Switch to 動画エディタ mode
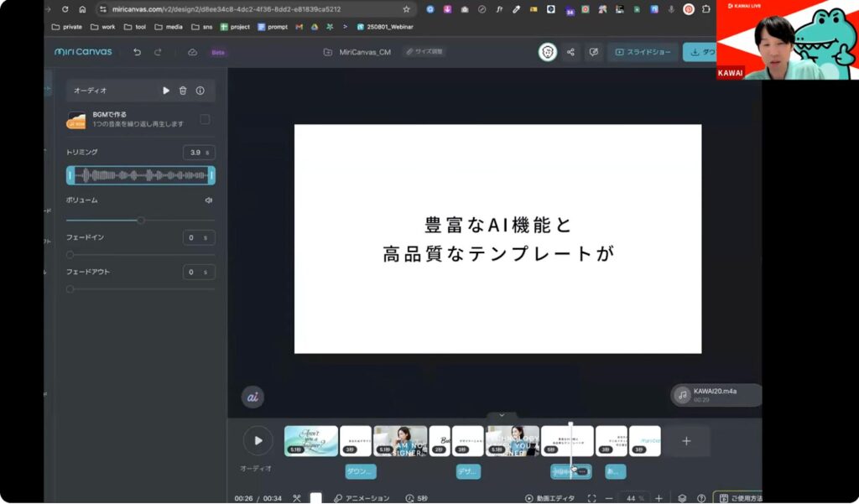The width and height of the screenshot is (859, 504). coord(550,498)
